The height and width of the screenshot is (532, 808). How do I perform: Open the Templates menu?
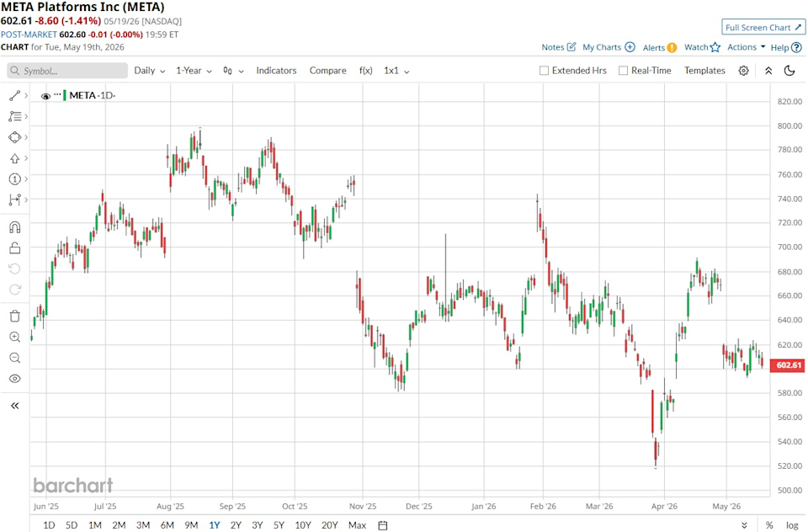click(704, 71)
